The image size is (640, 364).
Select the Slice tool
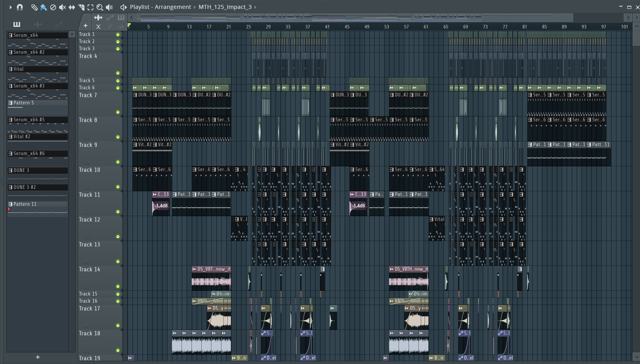coord(81,7)
